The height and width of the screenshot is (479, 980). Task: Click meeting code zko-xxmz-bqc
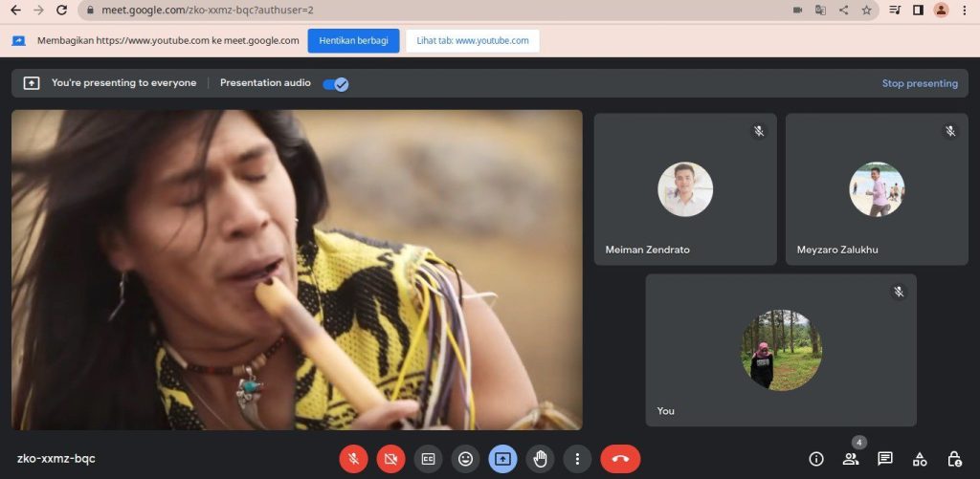[56, 459]
